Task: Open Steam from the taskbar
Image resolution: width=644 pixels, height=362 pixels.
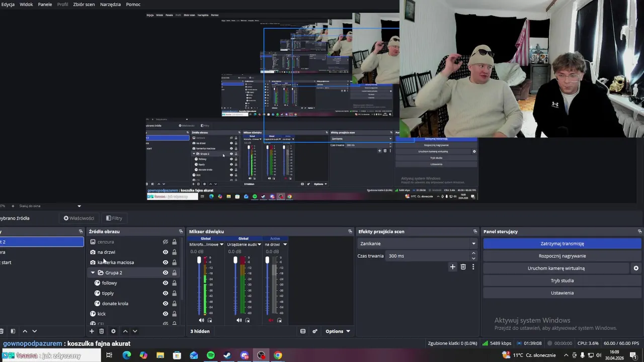Action: click(x=227, y=355)
